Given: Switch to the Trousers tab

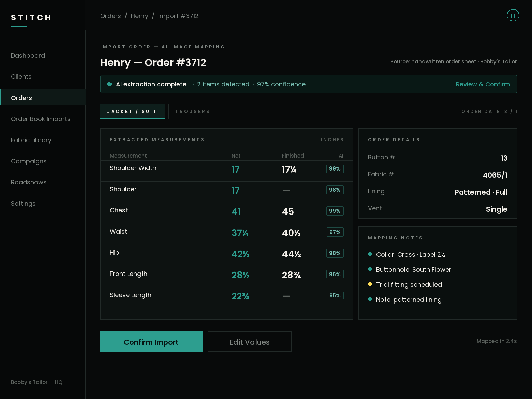Looking at the screenshot, I should (193, 112).
